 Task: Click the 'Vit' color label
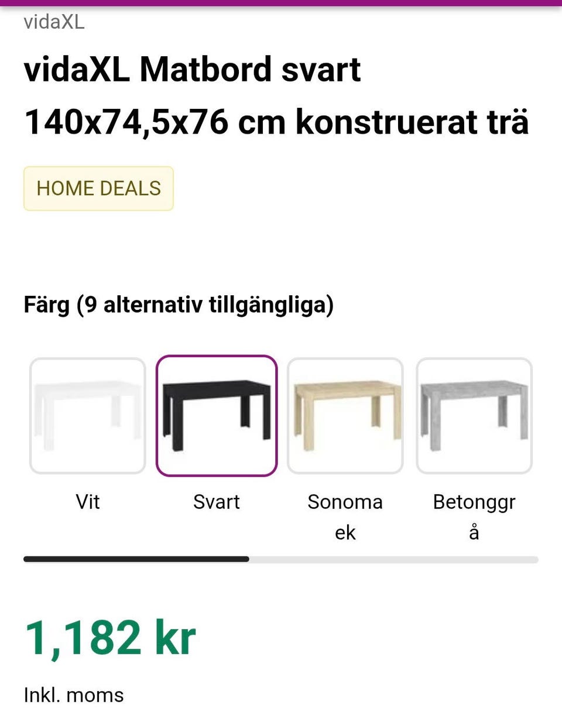coord(88,502)
